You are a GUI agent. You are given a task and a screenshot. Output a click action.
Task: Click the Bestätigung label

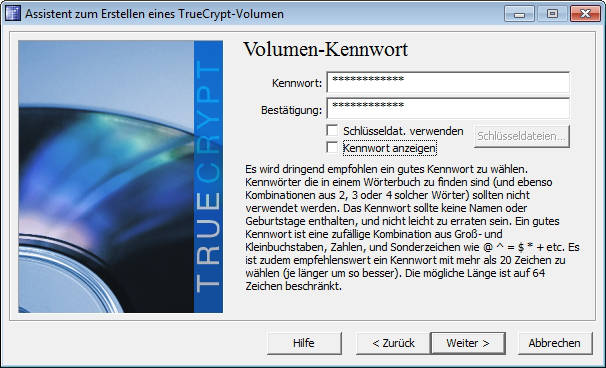[291, 110]
